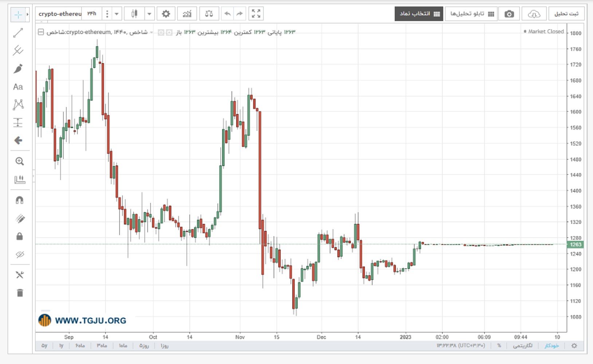Activate the zoom-in magnifier tool
Image resolution: width=593 pixels, height=364 pixels.
(x=20, y=161)
